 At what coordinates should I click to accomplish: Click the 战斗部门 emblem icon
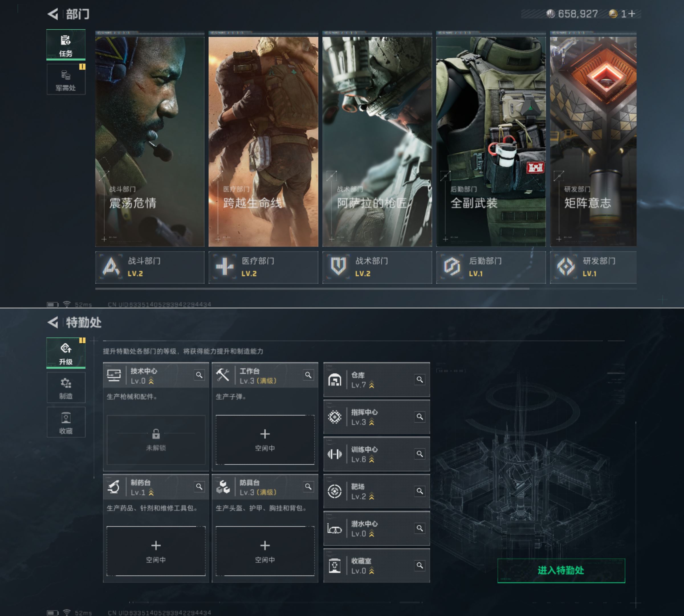coord(111,266)
